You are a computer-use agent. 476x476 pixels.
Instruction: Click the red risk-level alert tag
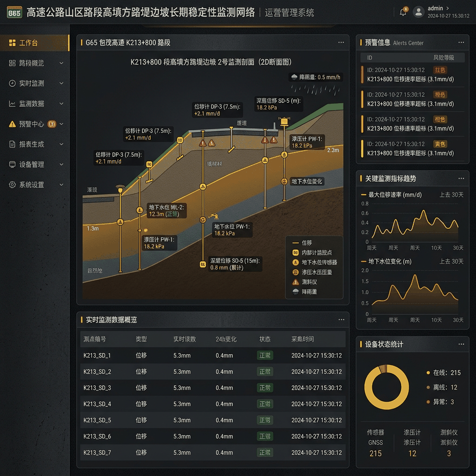pos(440,70)
